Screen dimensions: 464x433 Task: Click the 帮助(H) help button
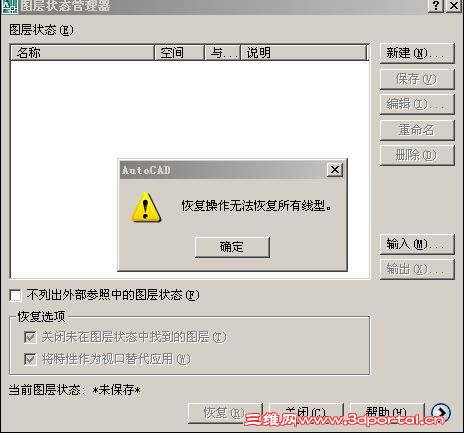click(387, 413)
